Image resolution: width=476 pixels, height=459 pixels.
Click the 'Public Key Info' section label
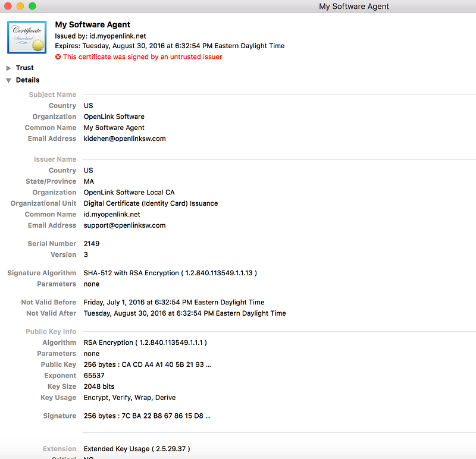(51, 332)
